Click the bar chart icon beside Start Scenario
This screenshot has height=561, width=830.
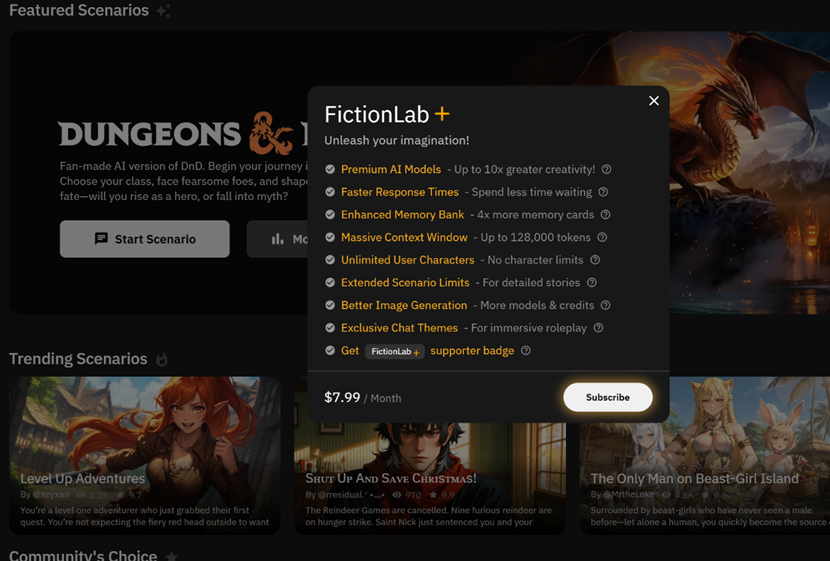(277, 239)
